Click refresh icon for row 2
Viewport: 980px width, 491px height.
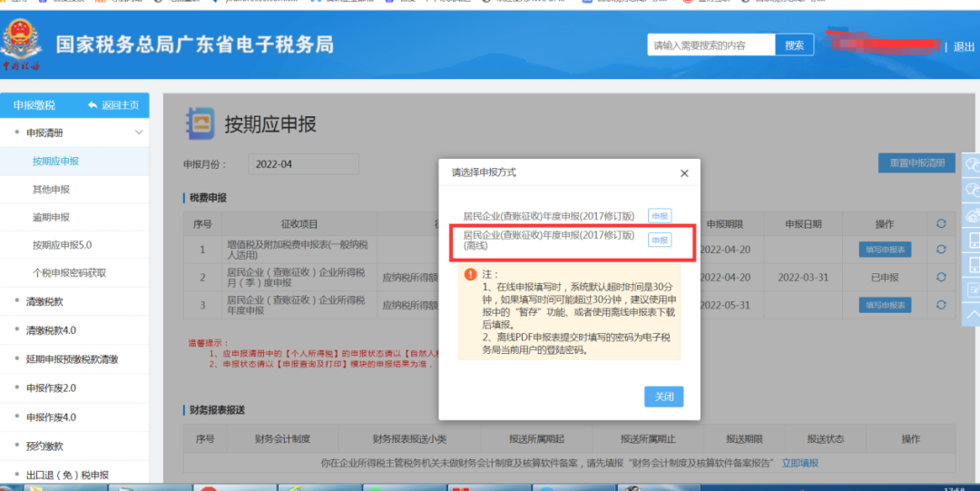[941, 277]
